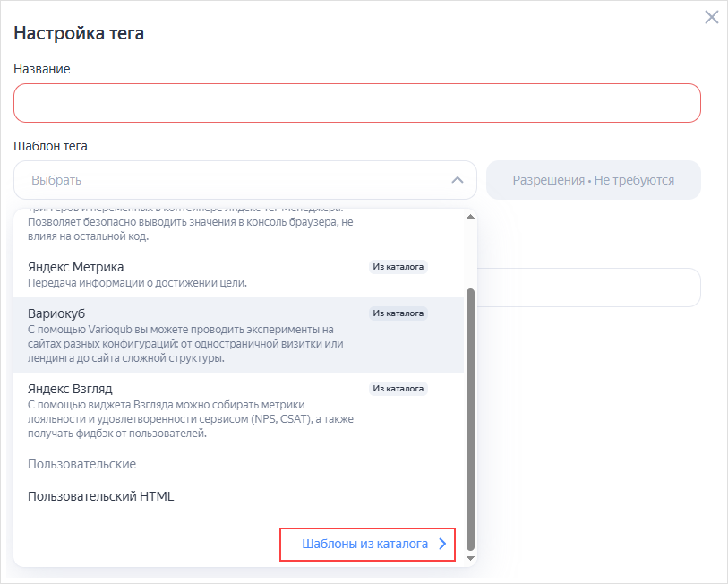Collapse the template list using chevron arrow
Viewport: 728px width, 584px height.
coord(458,180)
